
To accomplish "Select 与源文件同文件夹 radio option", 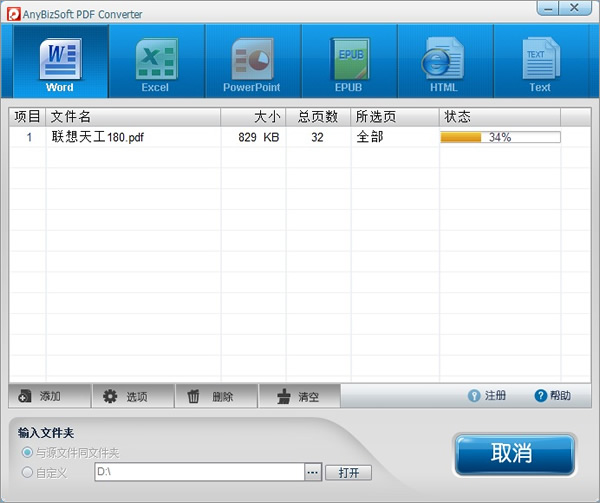I will point(27,453).
